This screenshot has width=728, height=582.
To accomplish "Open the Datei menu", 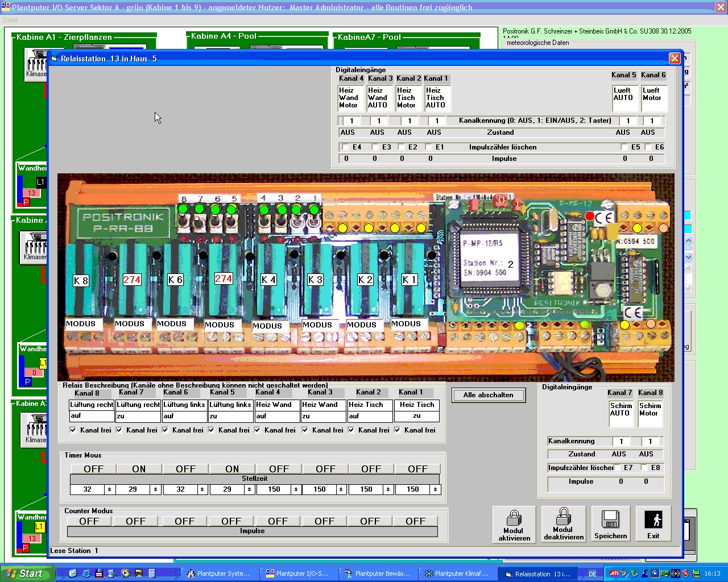I will coord(10,20).
